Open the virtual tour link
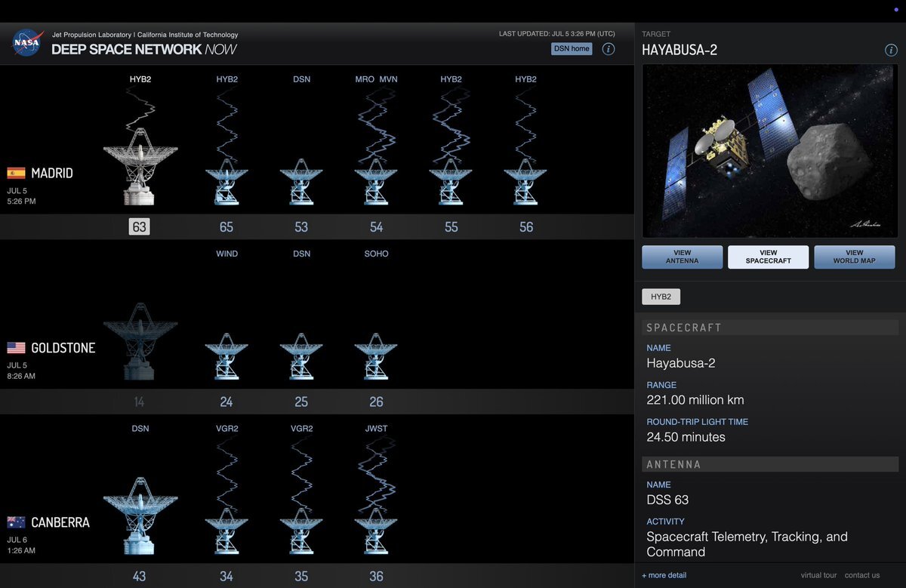The image size is (906, 588). [818, 575]
